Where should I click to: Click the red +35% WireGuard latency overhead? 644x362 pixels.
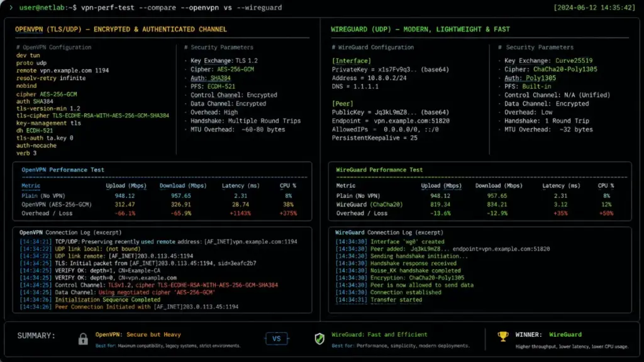[560, 214]
